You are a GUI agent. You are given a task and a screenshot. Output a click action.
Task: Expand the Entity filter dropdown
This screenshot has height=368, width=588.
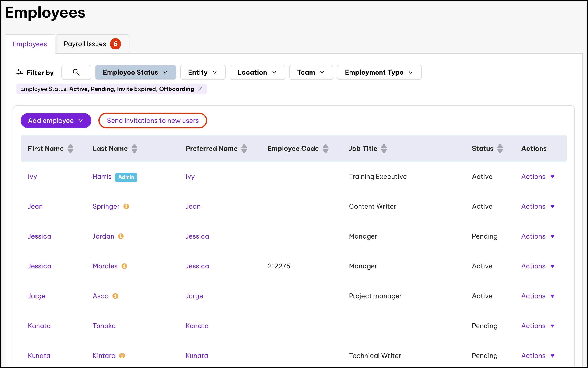pos(203,72)
